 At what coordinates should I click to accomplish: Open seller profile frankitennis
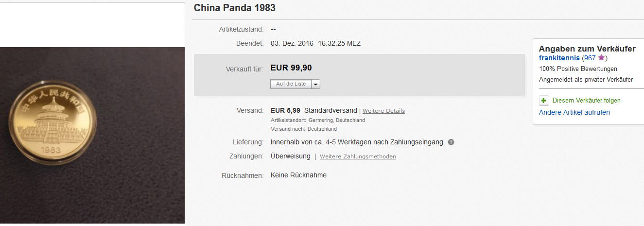point(559,58)
